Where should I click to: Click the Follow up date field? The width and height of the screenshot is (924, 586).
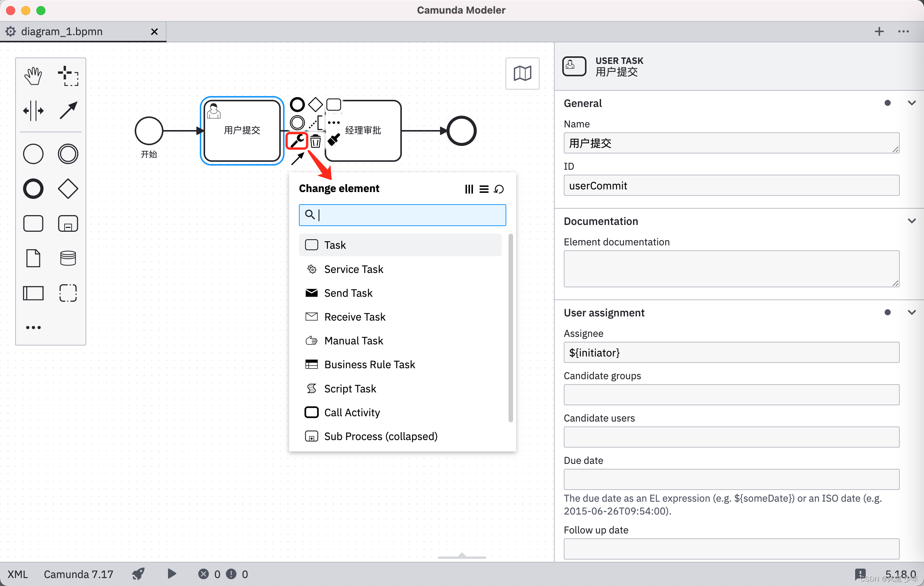click(x=731, y=549)
